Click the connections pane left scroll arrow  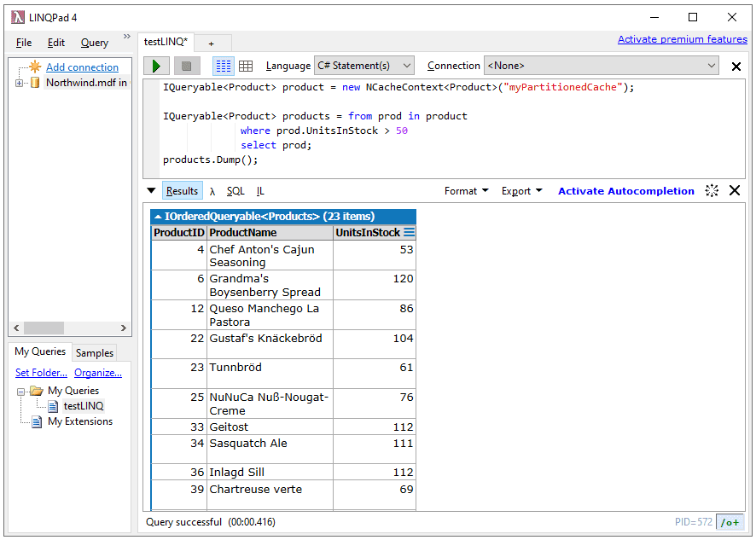pos(16,328)
